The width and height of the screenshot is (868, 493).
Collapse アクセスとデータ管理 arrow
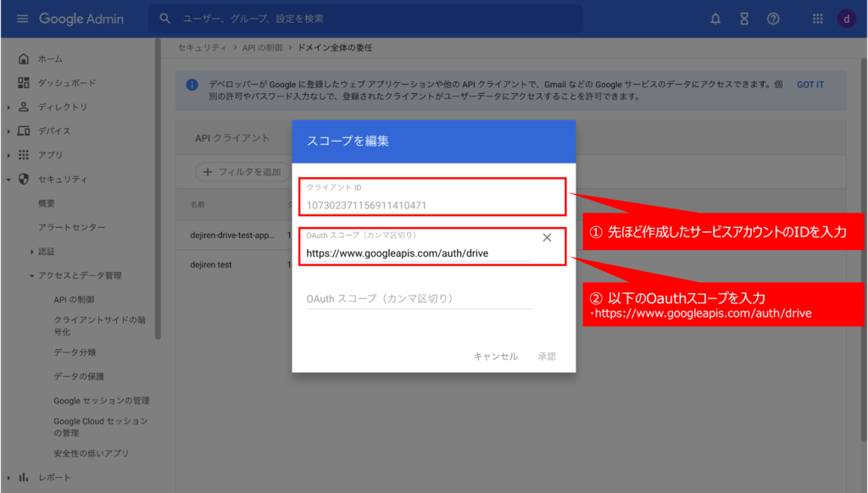pos(31,275)
